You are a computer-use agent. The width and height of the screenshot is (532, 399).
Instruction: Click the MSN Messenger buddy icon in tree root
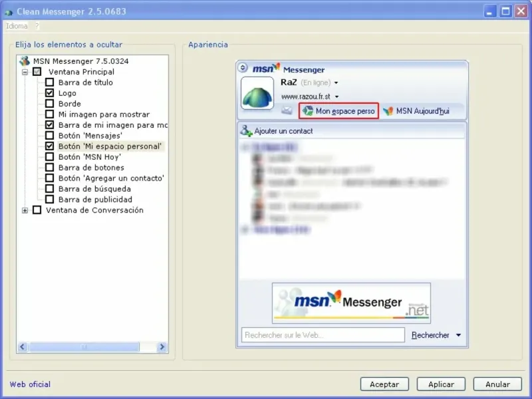[x=25, y=61]
